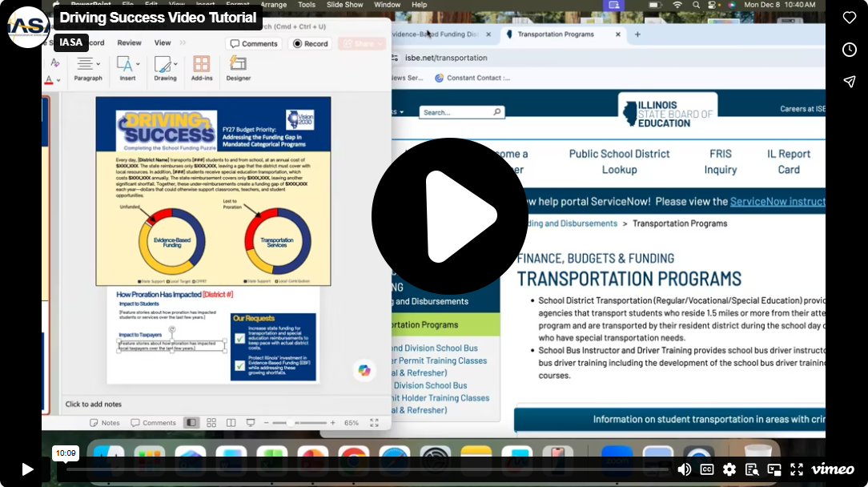The width and height of the screenshot is (868, 487).
Task: Add video to Watch Later clock icon
Action: (x=849, y=50)
